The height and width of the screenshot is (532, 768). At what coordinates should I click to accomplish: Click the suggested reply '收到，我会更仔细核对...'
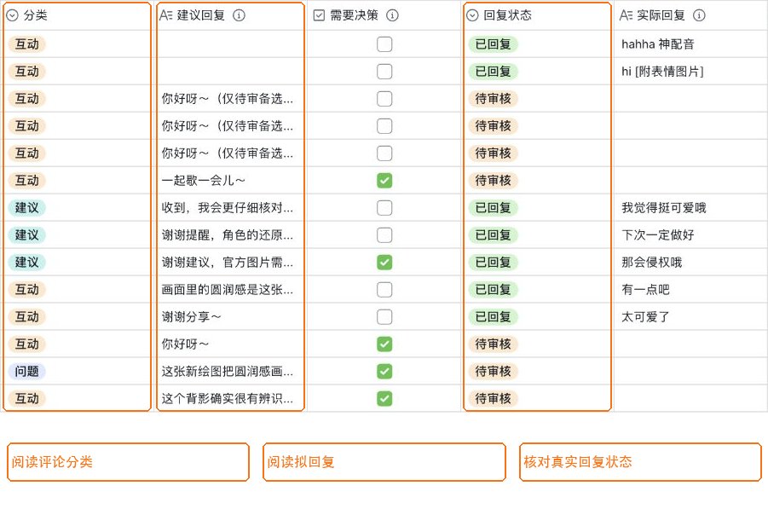click(228, 208)
